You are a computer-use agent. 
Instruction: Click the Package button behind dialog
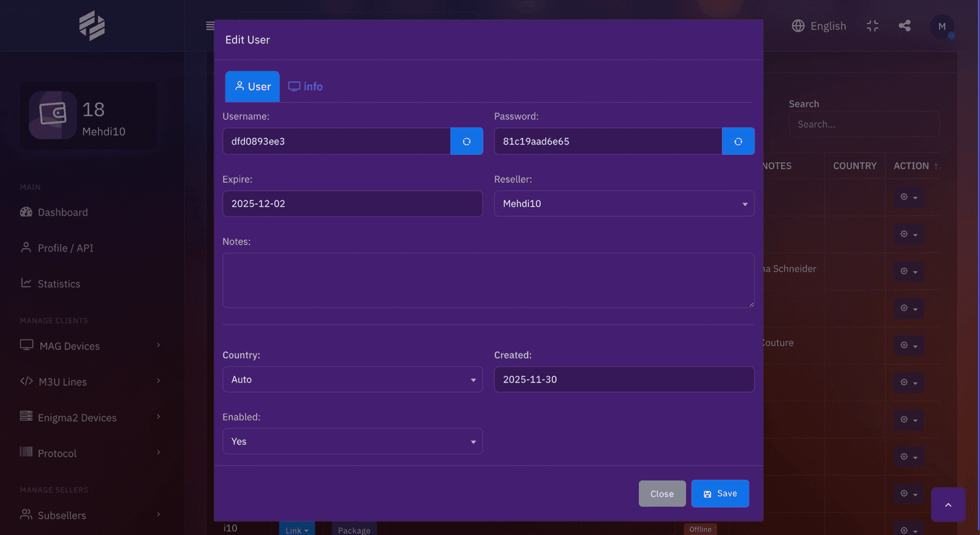pyautogui.click(x=354, y=530)
